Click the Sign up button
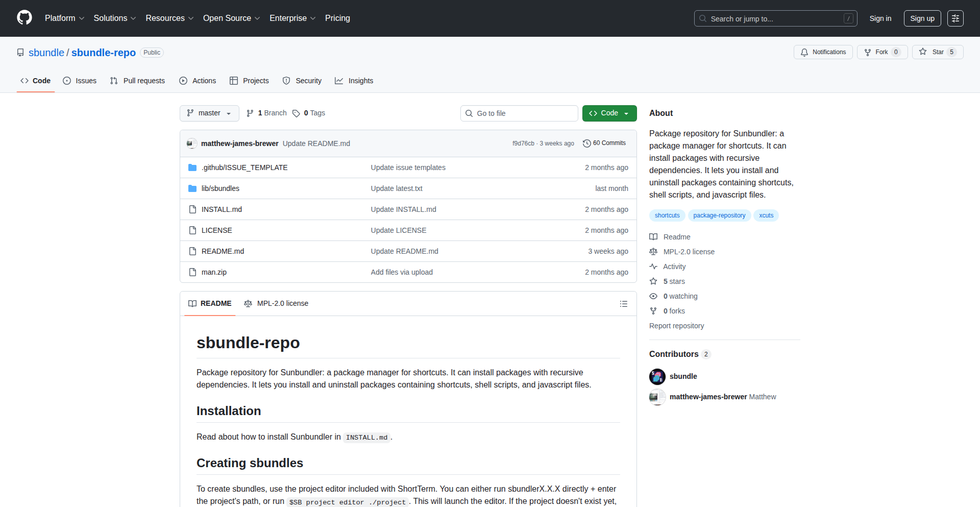Image resolution: width=980 pixels, height=507 pixels. [922, 18]
